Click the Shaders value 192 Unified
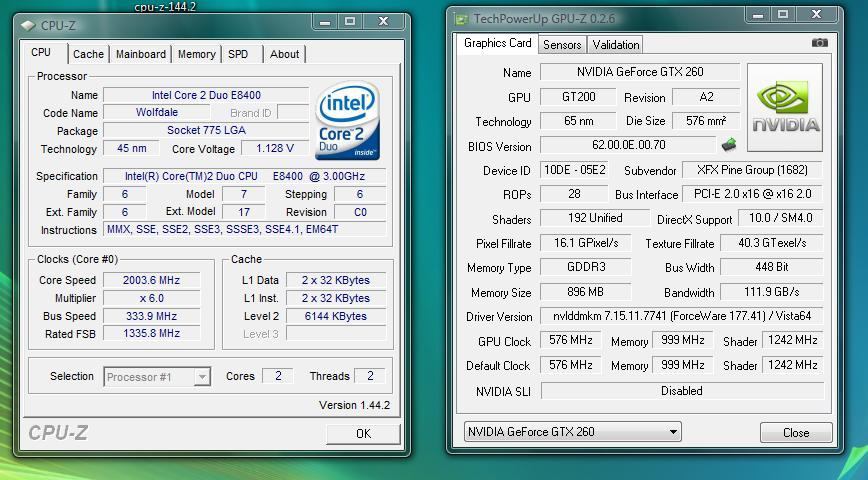Screen dimensions: 868x480 point(595,218)
